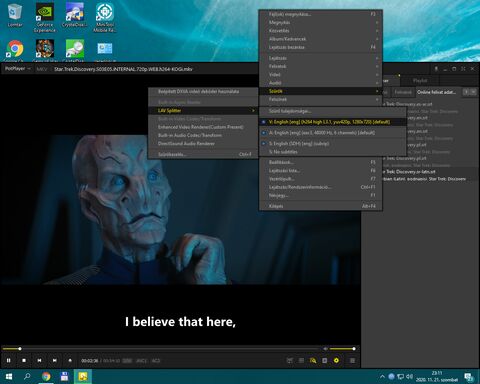Click the network tray icon
This screenshot has height=384, width=480.
pyautogui.click(x=400, y=377)
